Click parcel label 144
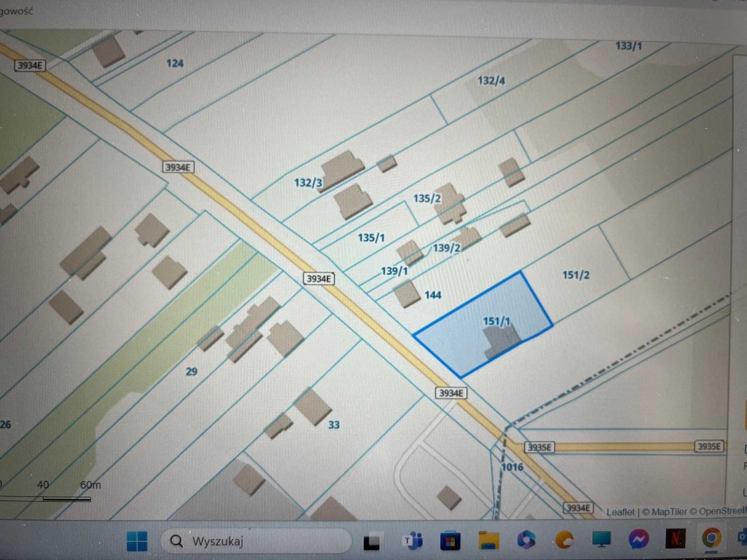Screen dimensions: 747x560 (x=433, y=295)
